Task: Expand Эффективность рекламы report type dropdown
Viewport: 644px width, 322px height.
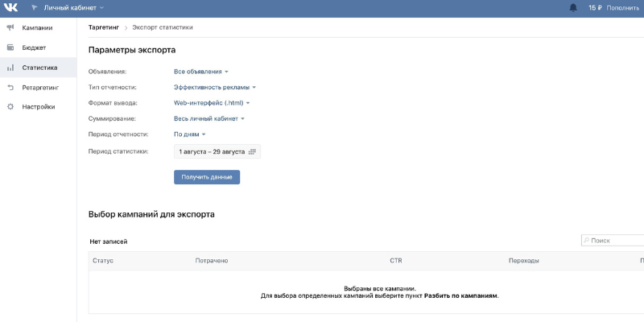Action: pyautogui.click(x=215, y=87)
